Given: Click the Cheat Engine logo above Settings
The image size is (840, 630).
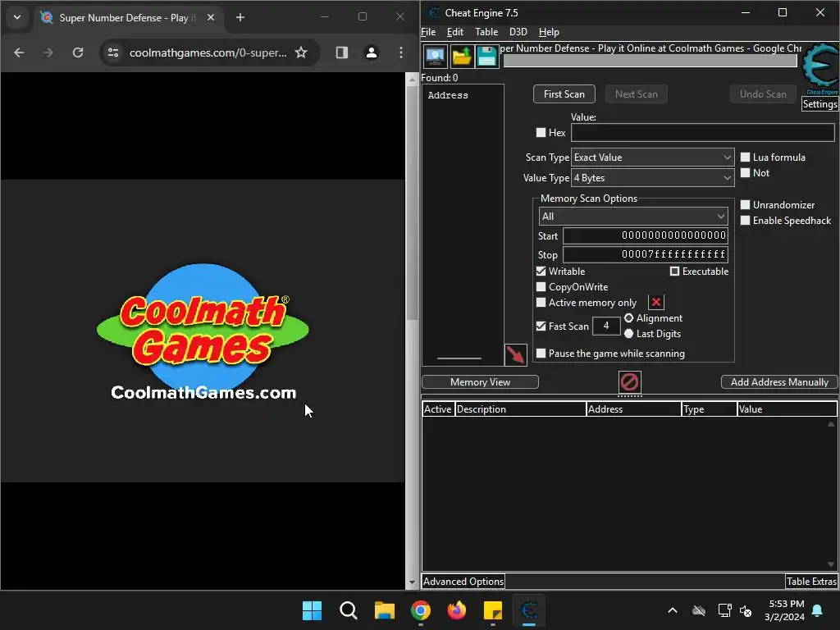Looking at the screenshot, I should 820,69.
